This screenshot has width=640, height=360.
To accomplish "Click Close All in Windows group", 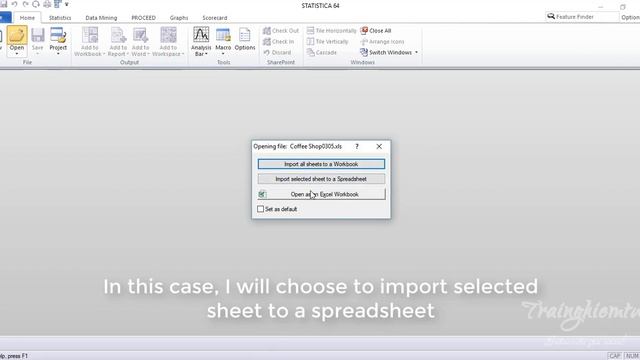I will (x=376, y=31).
